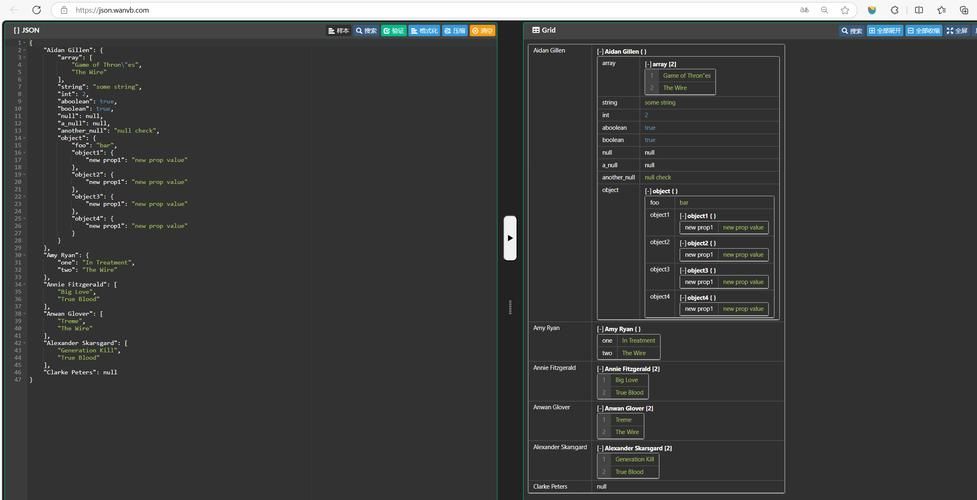
Task: Click the translate/read-aloud icon in address bar
Action: (804, 10)
